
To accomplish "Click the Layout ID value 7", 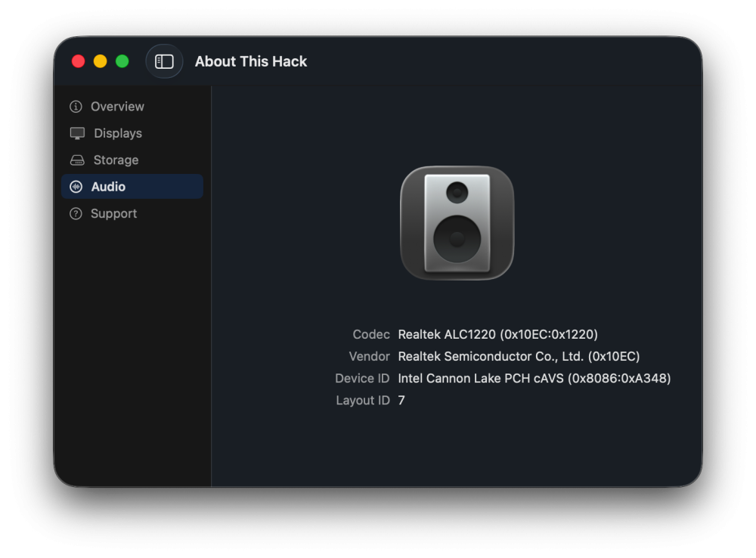I will coord(401,400).
